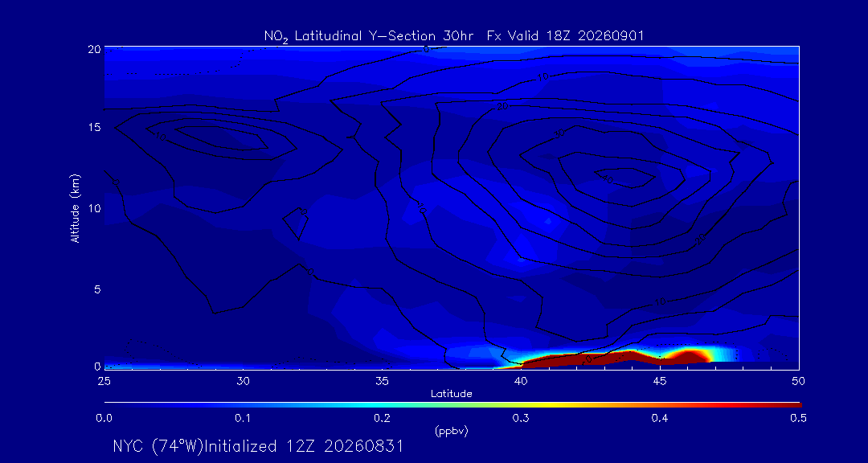Click the 10 contour label at upper left
The image size is (868, 463).
[161, 136]
